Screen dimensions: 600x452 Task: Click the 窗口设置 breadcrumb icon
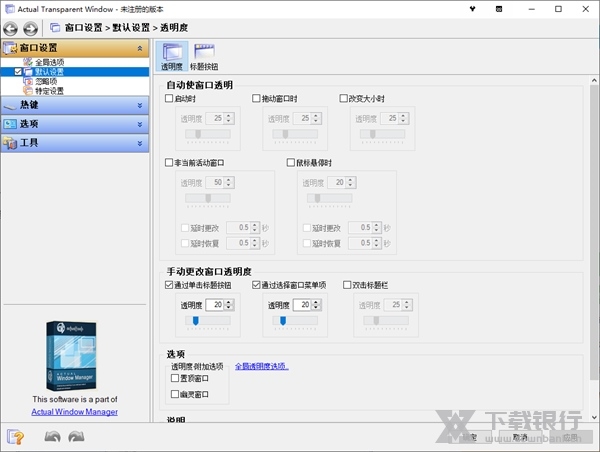55,28
